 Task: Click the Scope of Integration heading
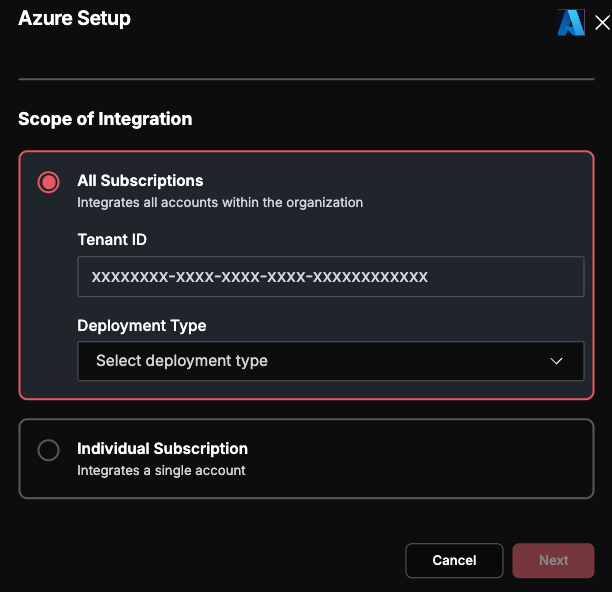tap(105, 119)
